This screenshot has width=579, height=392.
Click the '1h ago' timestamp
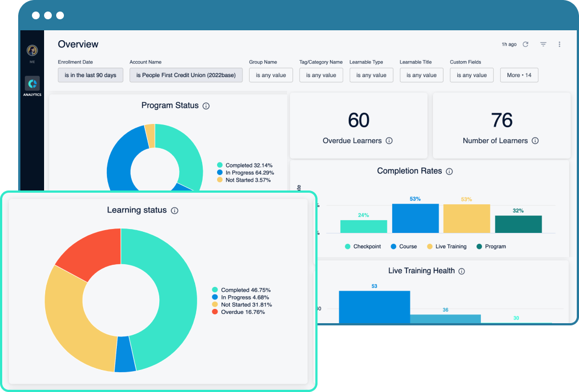pos(509,44)
